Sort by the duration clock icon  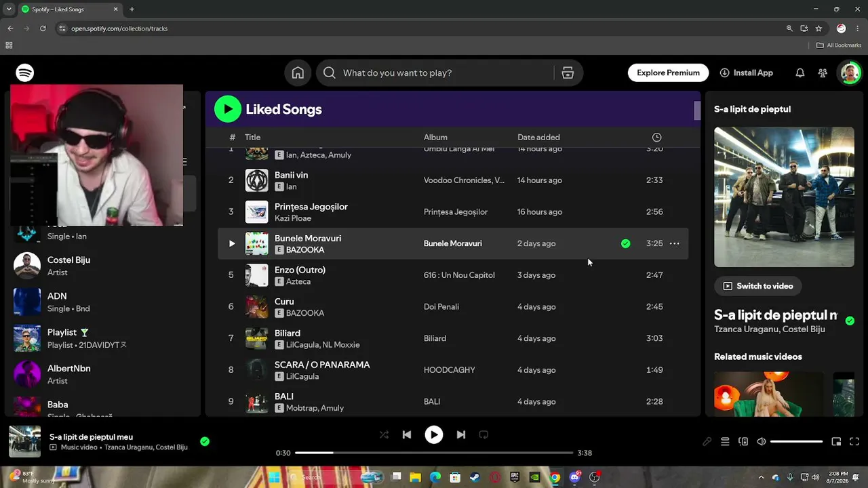(x=656, y=137)
